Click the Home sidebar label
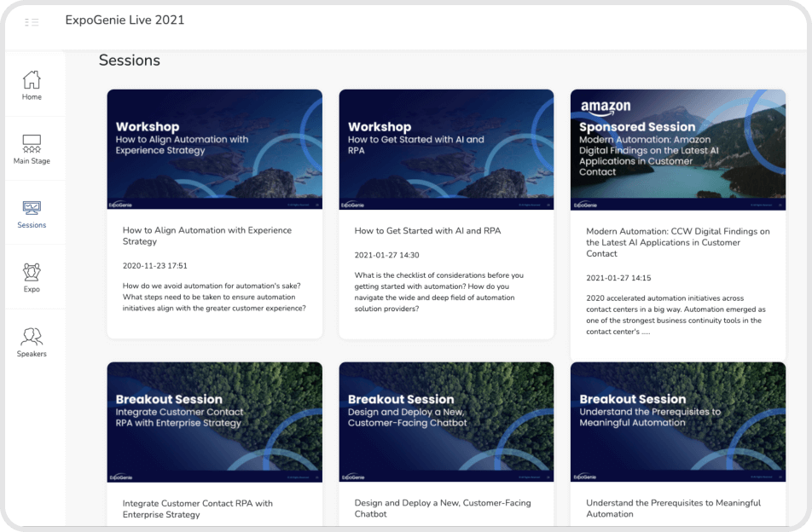This screenshot has width=812, height=532. tap(32, 97)
